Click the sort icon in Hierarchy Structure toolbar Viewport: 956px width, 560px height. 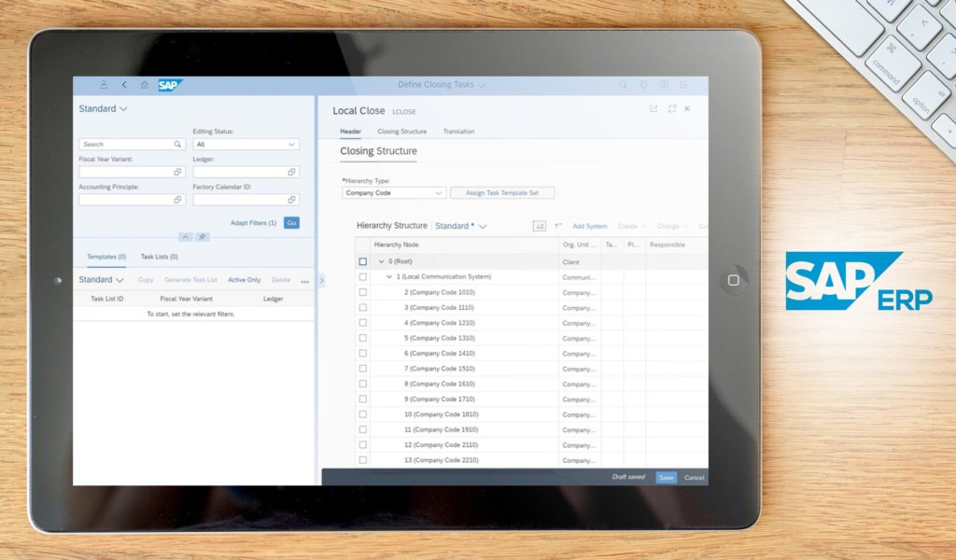pos(539,226)
